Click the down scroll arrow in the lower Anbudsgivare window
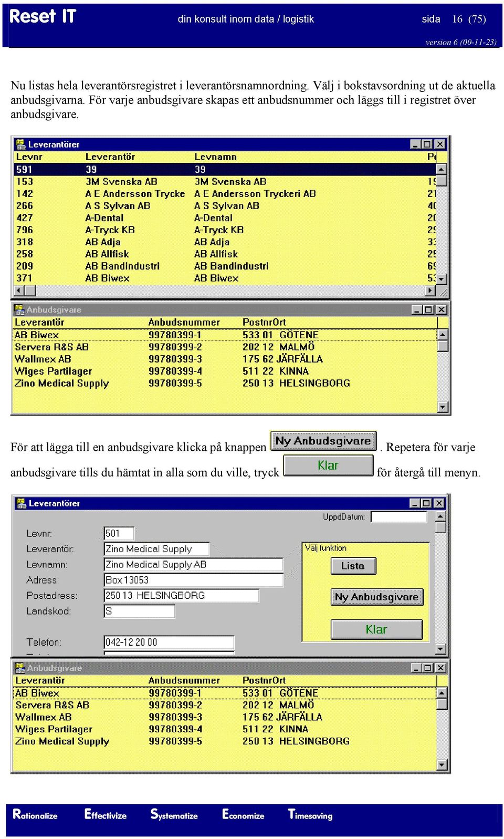This screenshot has height=839, width=504. tap(442, 765)
